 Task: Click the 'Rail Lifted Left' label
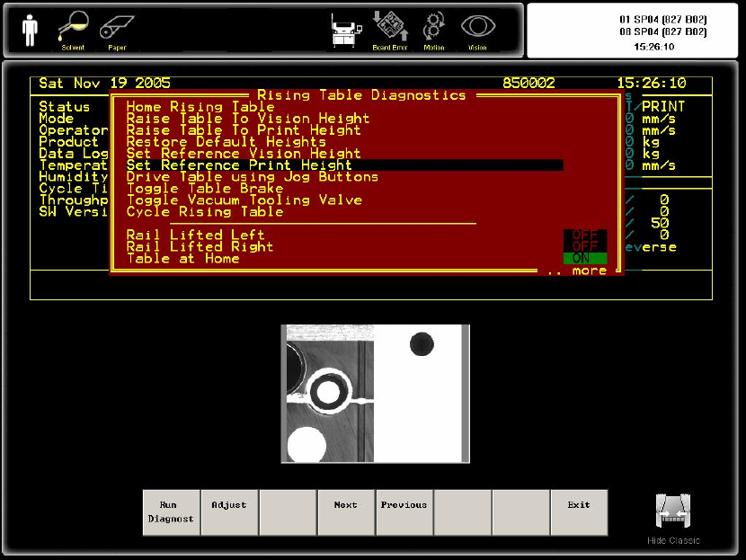[x=195, y=235]
